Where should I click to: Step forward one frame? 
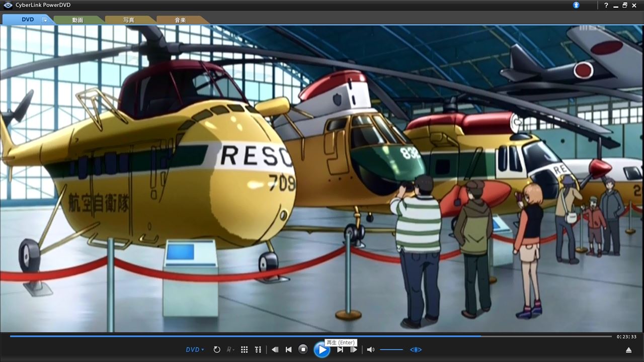tap(354, 350)
